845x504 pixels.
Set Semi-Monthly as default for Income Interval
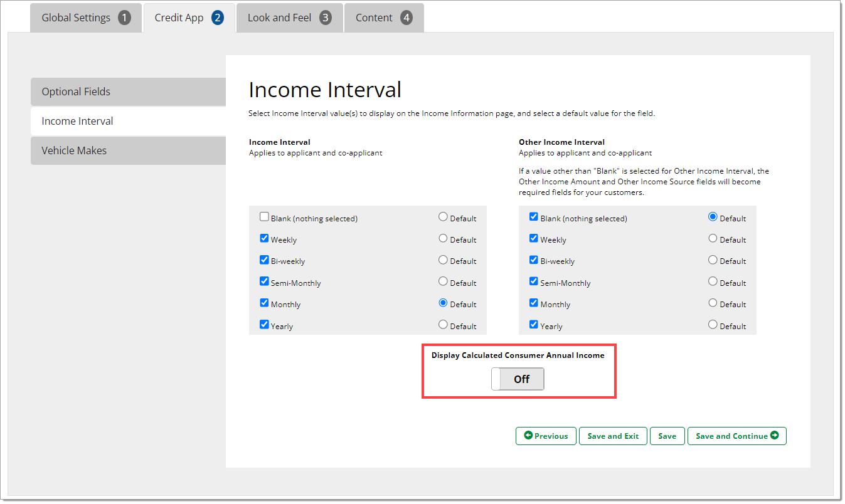tap(443, 281)
